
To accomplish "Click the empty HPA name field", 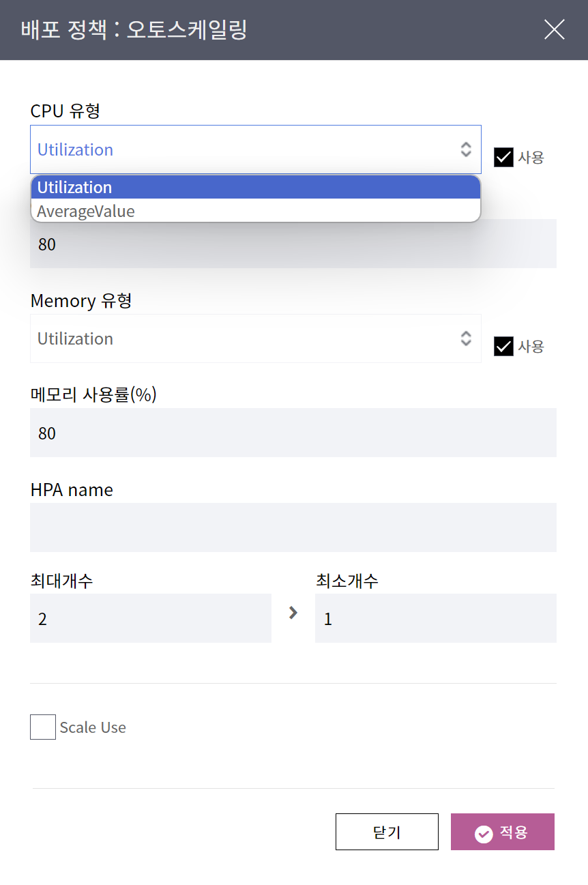I will [293, 527].
